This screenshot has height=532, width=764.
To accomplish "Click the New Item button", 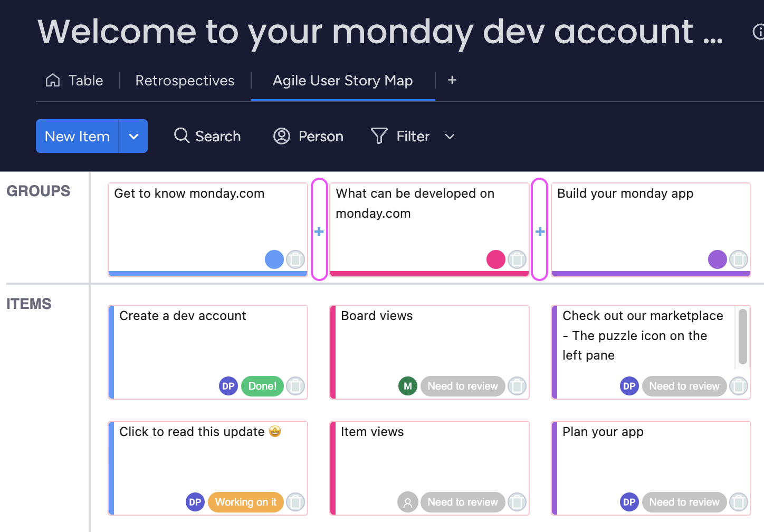I will tap(77, 136).
